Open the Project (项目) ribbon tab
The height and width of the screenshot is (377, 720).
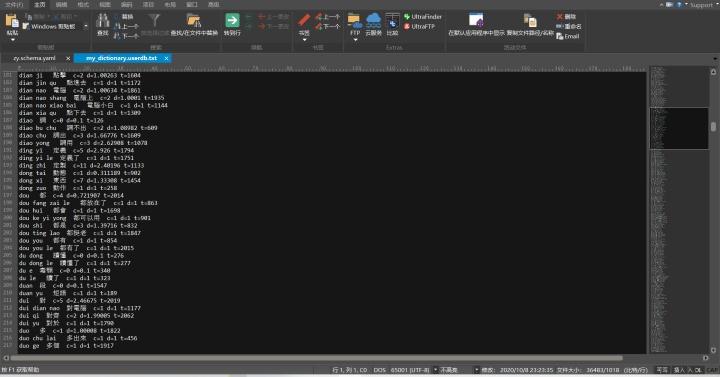tap(148, 5)
